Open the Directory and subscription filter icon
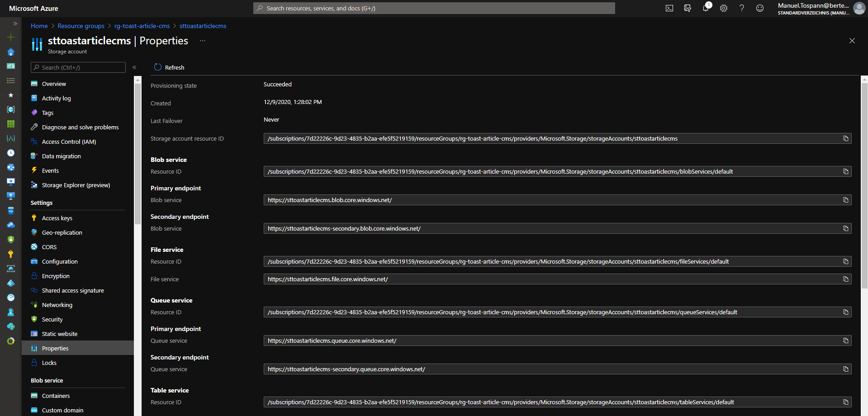 [x=688, y=8]
